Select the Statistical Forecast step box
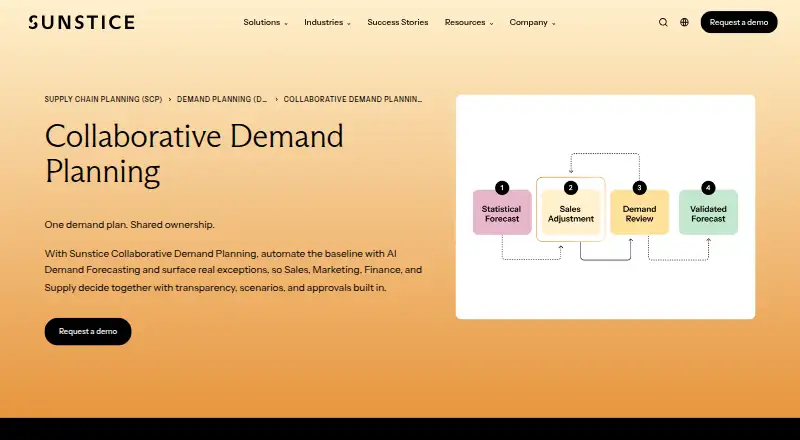Screen dimensions: 800x440 [x=502, y=212]
